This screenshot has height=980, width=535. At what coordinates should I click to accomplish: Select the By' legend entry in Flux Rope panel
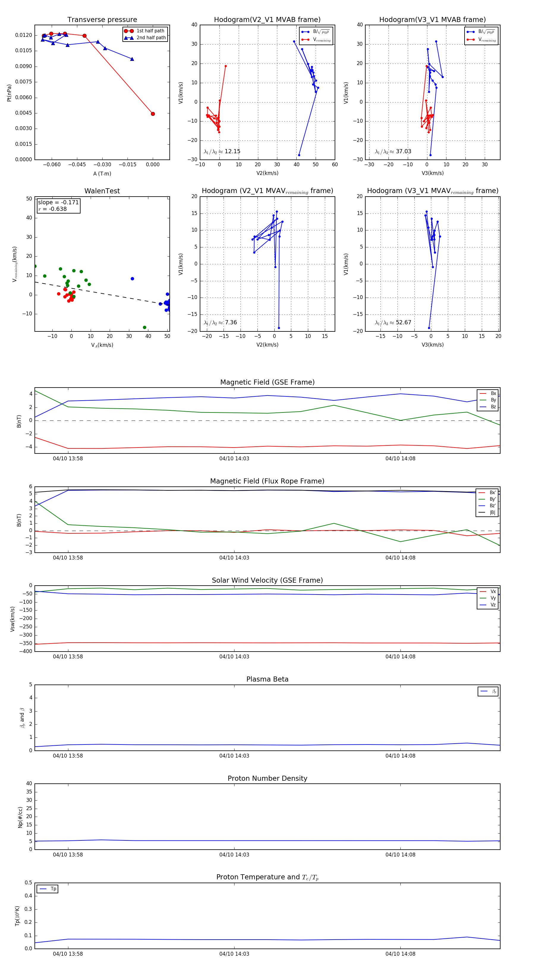click(487, 499)
